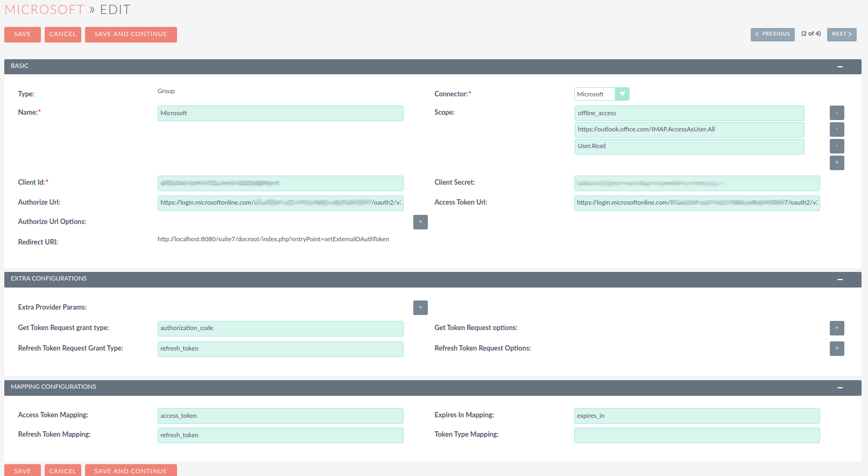The height and width of the screenshot is (476, 868).
Task: Go to the Previous record
Action: [x=773, y=34]
